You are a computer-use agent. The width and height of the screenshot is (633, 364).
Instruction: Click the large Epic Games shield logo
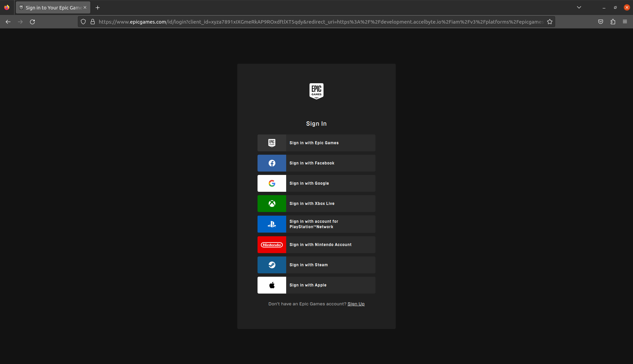(316, 91)
